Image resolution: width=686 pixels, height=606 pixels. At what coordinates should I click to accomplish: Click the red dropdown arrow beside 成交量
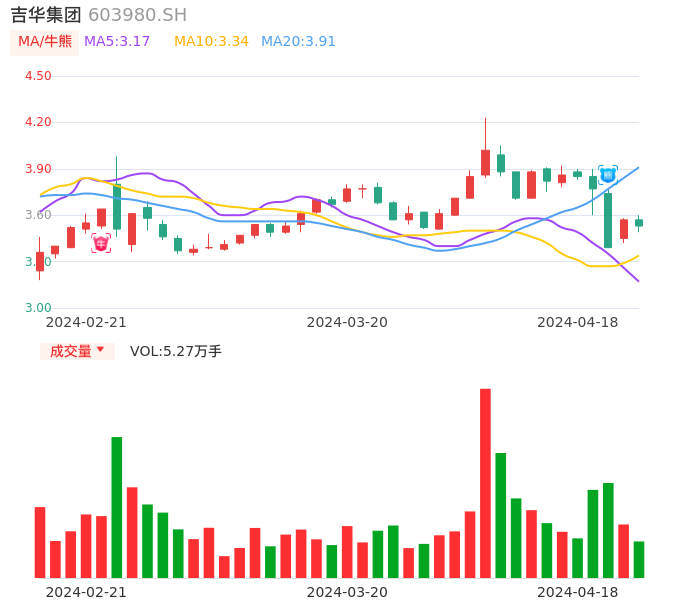point(100,350)
